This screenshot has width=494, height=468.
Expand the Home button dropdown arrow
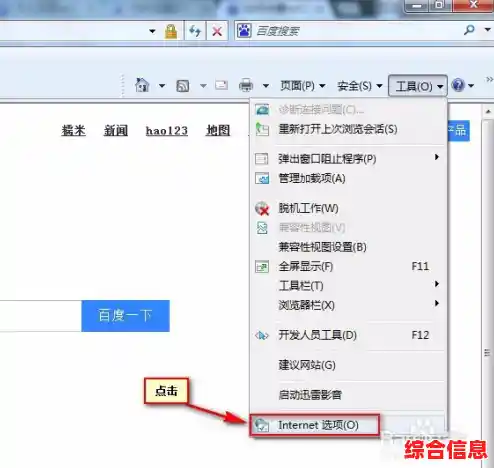pyautogui.click(x=162, y=86)
